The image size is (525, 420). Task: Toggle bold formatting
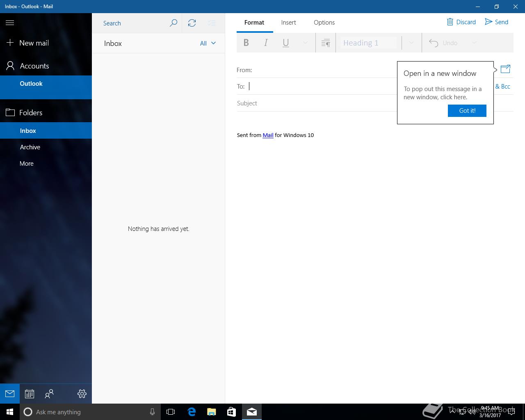tap(246, 43)
